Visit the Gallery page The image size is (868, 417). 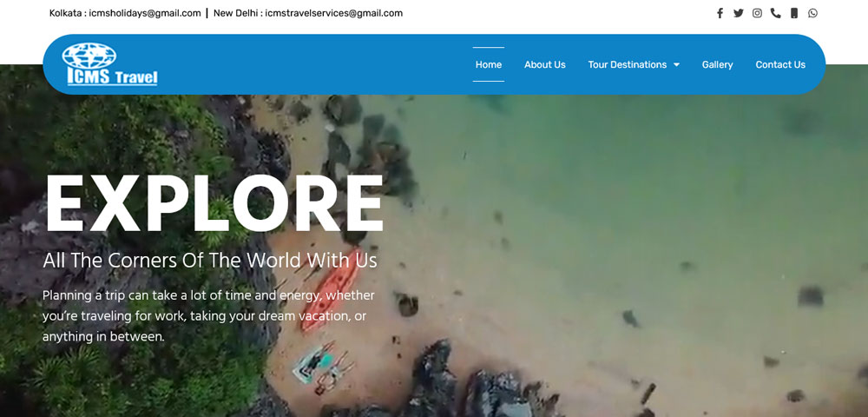(718, 65)
